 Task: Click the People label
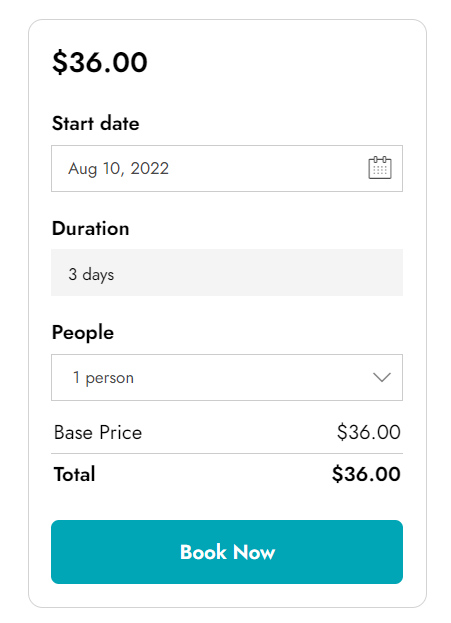pos(83,333)
